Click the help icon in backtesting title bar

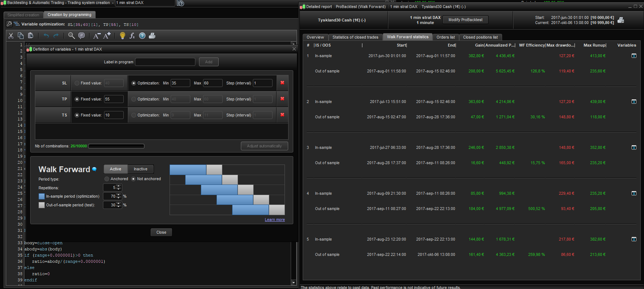pyautogui.click(x=180, y=3)
